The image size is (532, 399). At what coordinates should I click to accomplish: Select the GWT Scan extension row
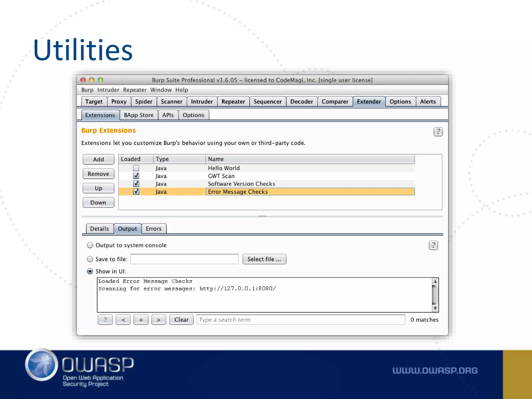(x=267, y=176)
